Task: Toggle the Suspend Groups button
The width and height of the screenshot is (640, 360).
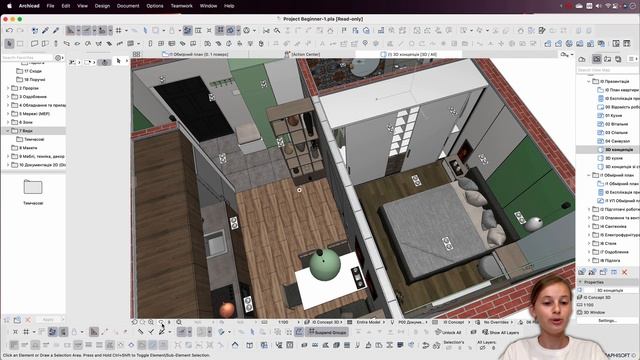Action: tap(327, 332)
